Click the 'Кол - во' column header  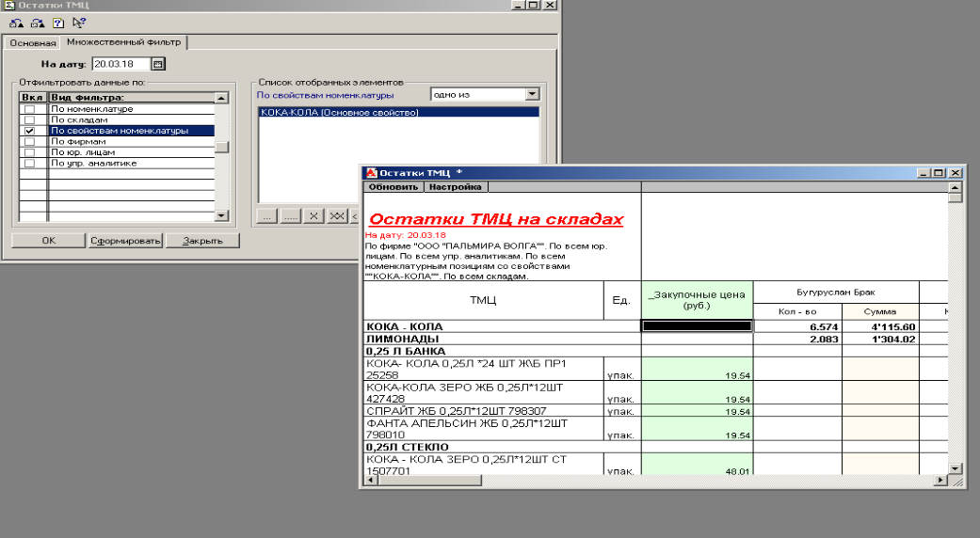[x=797, y=311]
